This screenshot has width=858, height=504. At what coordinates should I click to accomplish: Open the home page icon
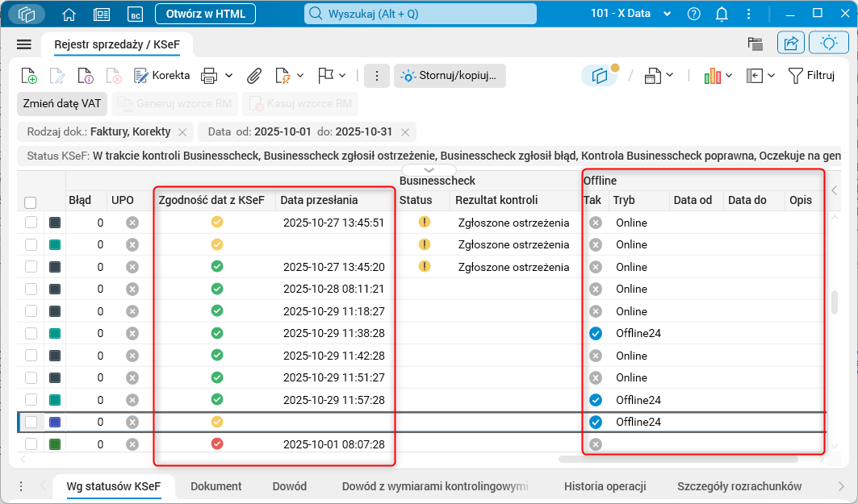click(69, 15)
